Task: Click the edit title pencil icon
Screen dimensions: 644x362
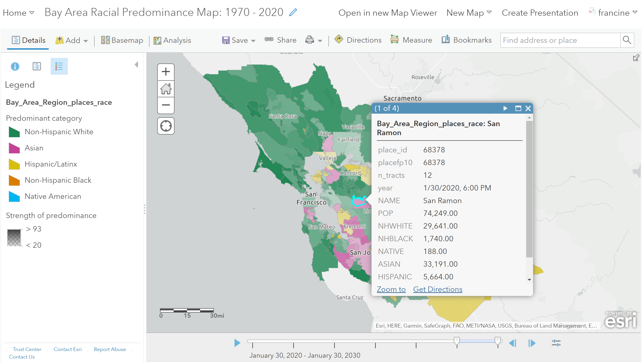Action: coord(293,12)
